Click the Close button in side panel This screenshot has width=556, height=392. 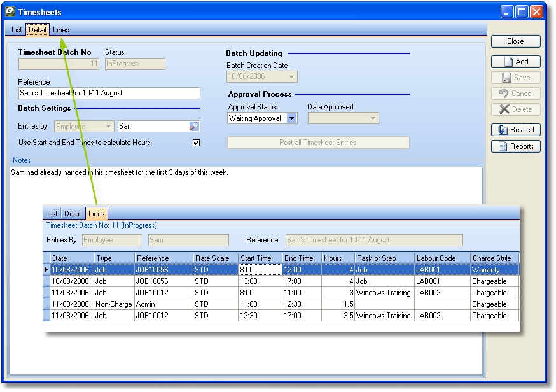[515, 41]
